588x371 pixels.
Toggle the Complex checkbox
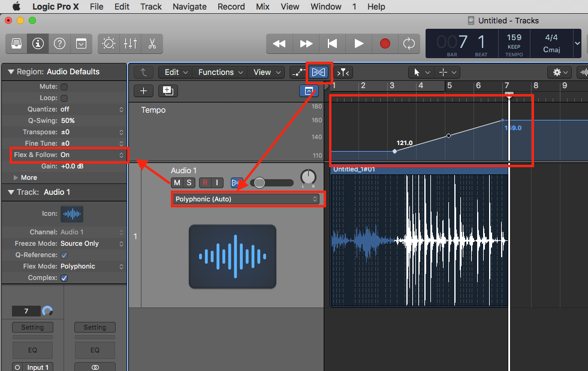tap(64, 278)
